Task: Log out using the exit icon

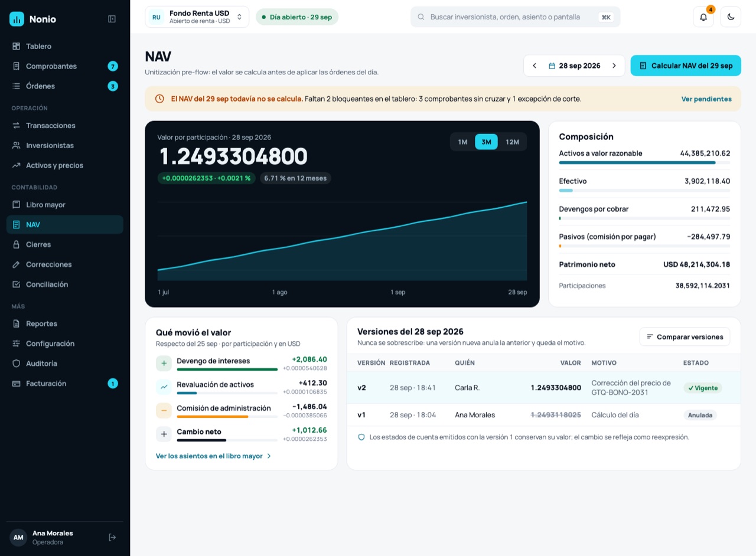Action: click(112, 537)
